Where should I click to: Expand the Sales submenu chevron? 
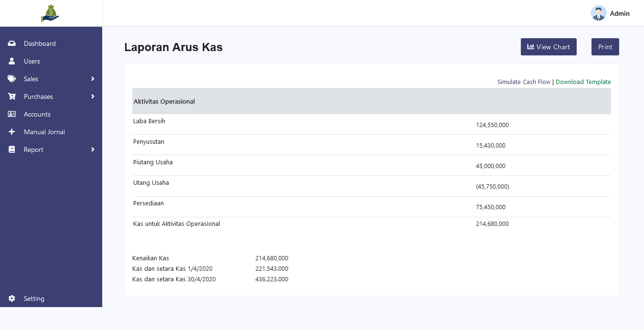[93, 79]
